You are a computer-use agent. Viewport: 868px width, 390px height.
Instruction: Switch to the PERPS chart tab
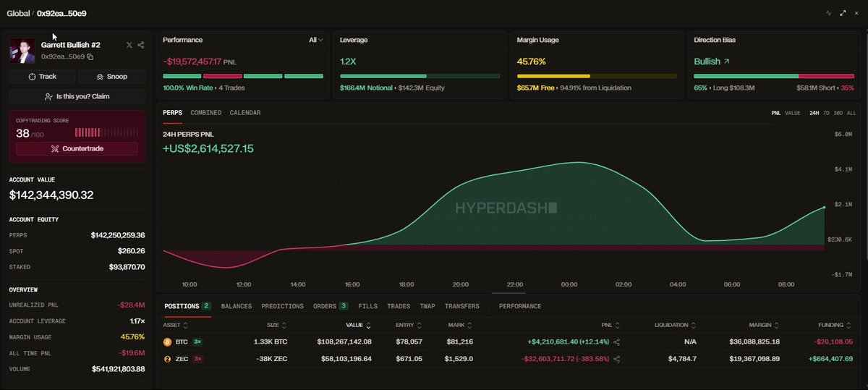click(x=172, y=113)
